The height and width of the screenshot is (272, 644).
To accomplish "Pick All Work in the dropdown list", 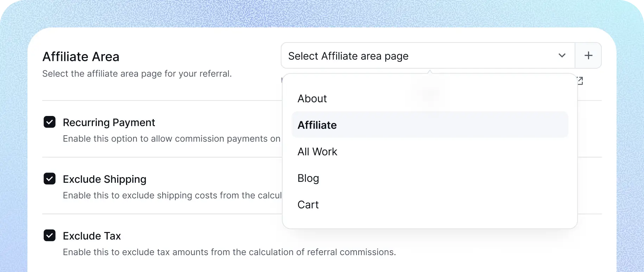I will (x=317, y=152).
